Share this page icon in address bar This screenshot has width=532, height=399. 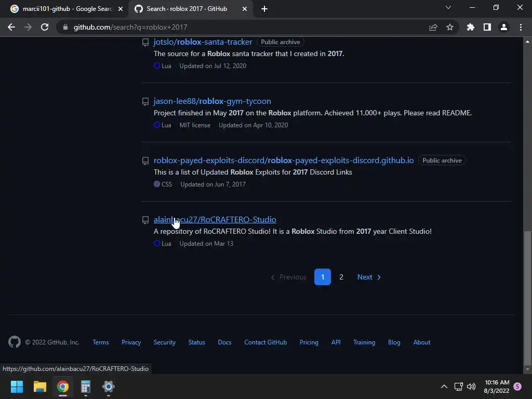tap(433, 27)
